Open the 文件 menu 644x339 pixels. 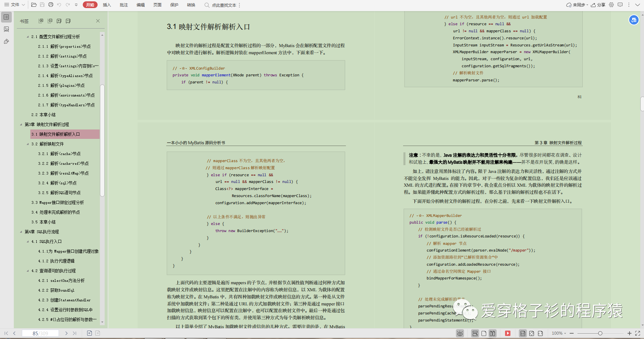(14, 5)
